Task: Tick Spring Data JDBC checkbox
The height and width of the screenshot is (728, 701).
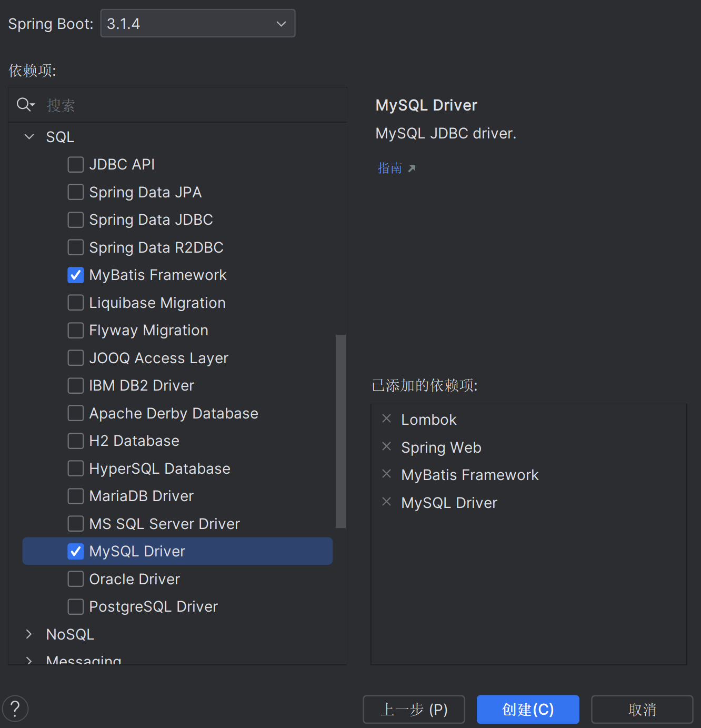Action: click(76, 220)
